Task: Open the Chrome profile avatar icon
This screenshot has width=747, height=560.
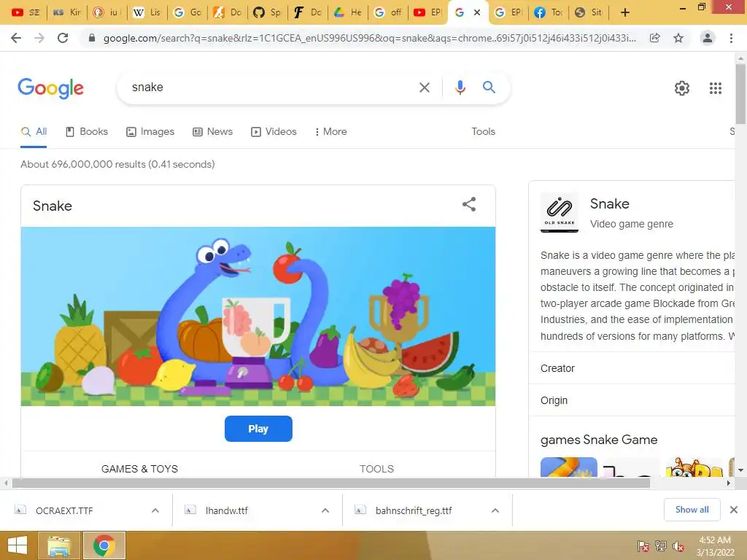Action: pos(708,38)
